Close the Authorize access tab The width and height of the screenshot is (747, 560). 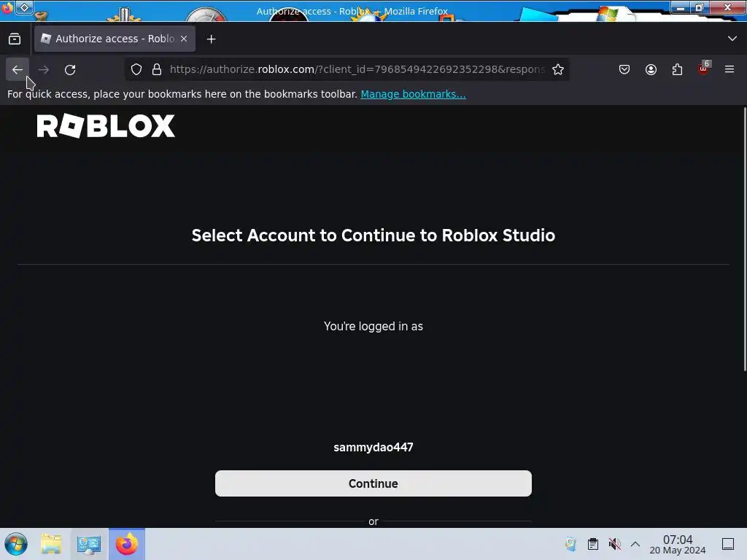pos(184,39)
